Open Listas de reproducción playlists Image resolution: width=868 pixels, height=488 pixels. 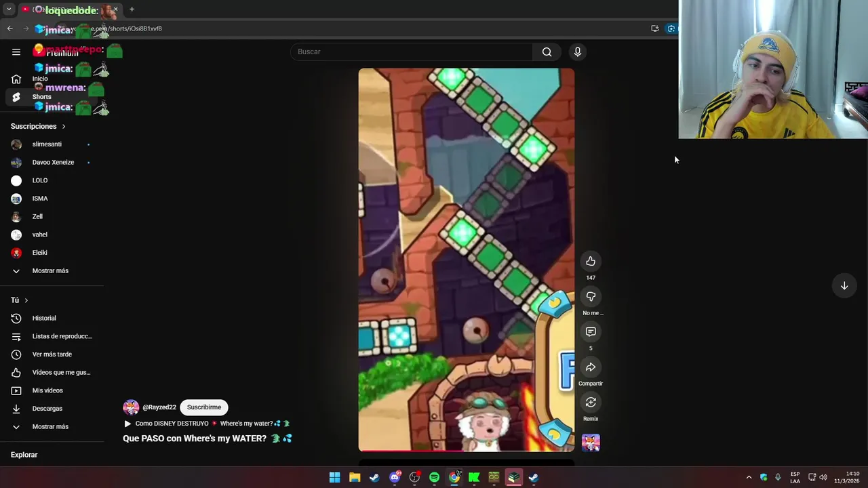[x=52, y=336]
